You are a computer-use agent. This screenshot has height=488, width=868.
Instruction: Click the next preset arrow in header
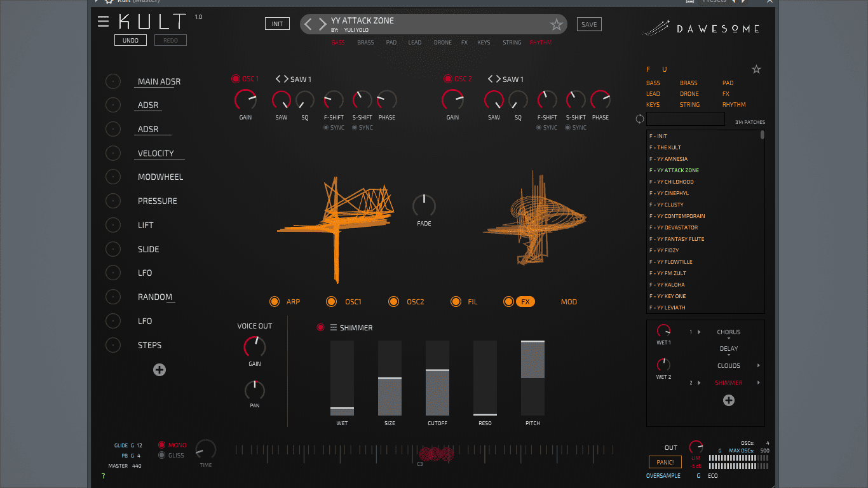point(322,24)
